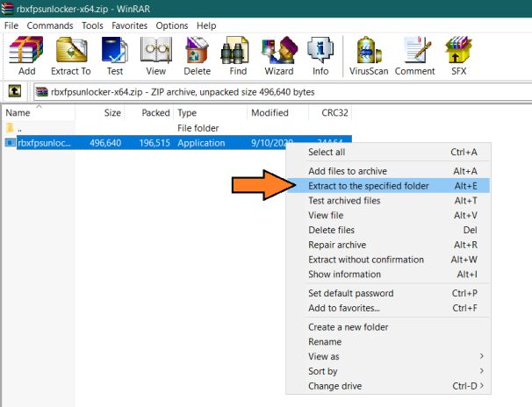Show archive Info icon
The height and width of the screenshot is (407, 532).
tap(320, 56)
